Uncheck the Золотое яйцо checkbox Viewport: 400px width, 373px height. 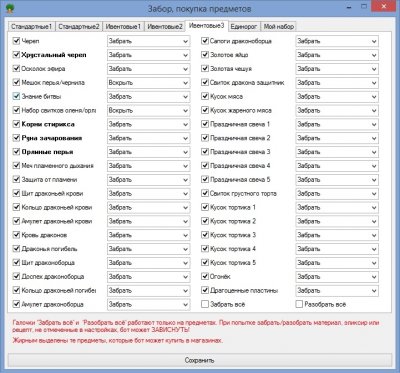coord(205,55)
